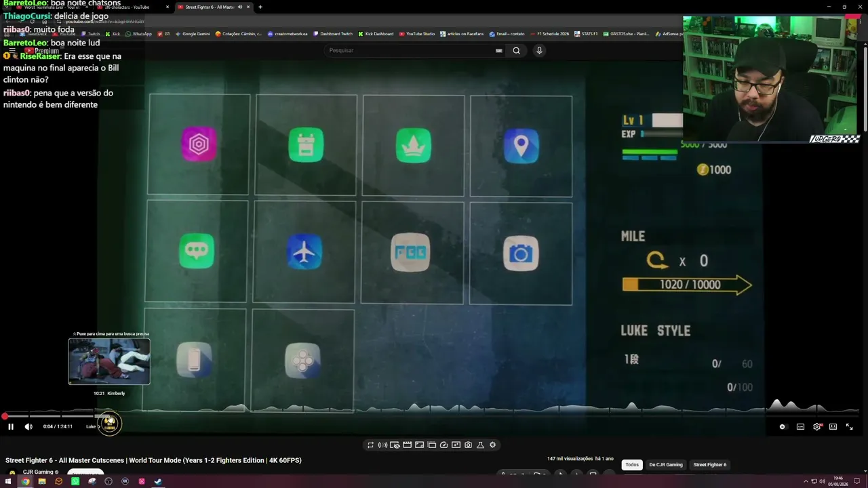The image size is (868, 488).
Task: Click the Luke chapter label
Action: tap(91, 426)
